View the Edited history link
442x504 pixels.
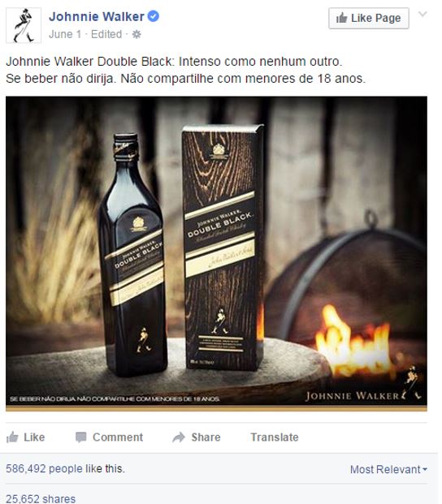point(106,34)
